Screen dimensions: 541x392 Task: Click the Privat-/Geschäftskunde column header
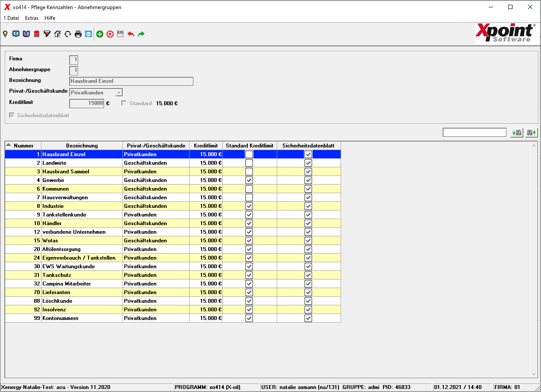click(x=156, y=146)
